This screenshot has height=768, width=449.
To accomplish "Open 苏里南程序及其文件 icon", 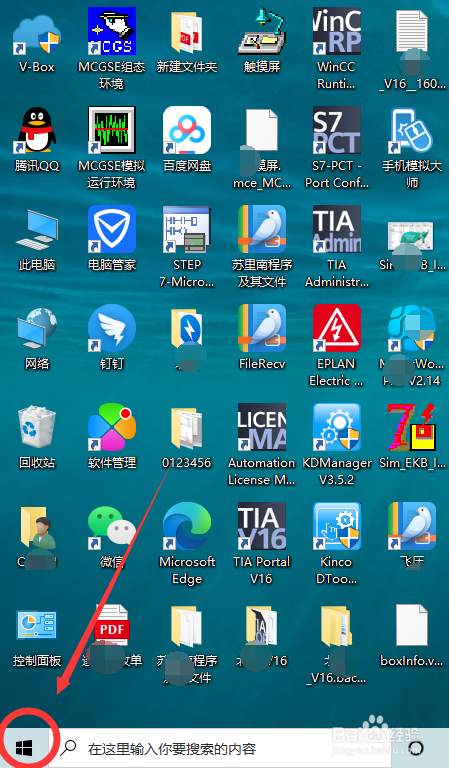I will 262,229.
